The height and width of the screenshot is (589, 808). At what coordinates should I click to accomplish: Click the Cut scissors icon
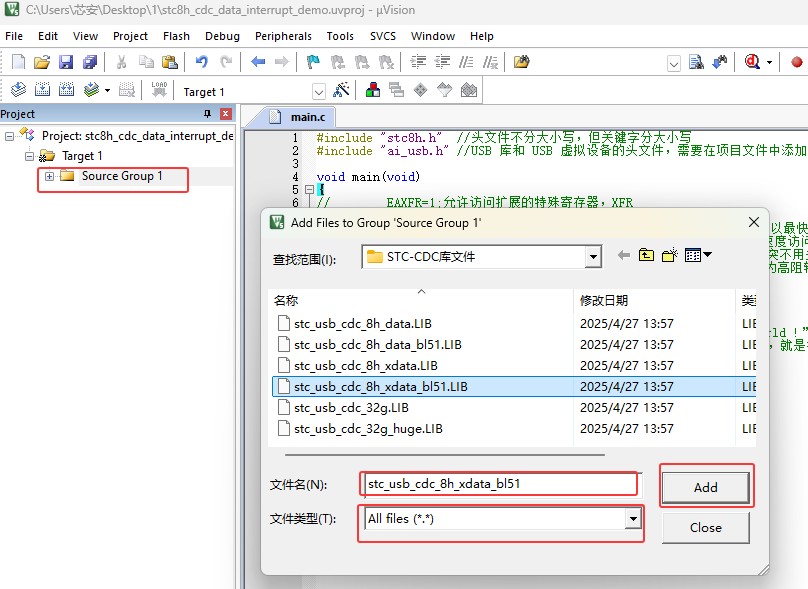122,62
